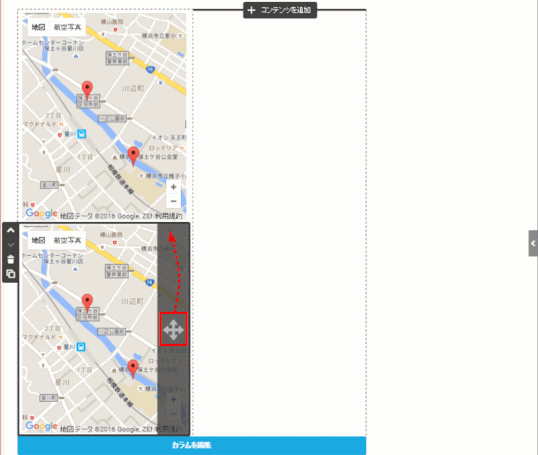Click the カラムを編集 edit column bar

click(x=192, y=445)
